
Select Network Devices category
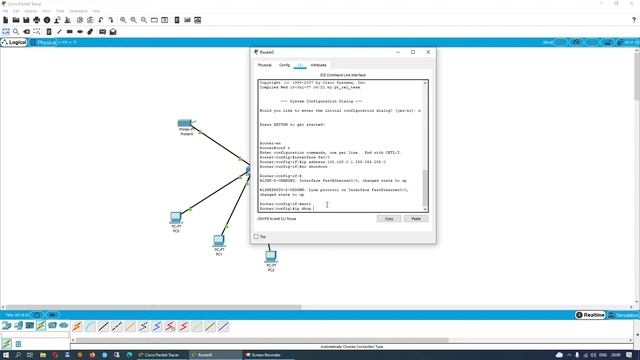pos(7,325)
